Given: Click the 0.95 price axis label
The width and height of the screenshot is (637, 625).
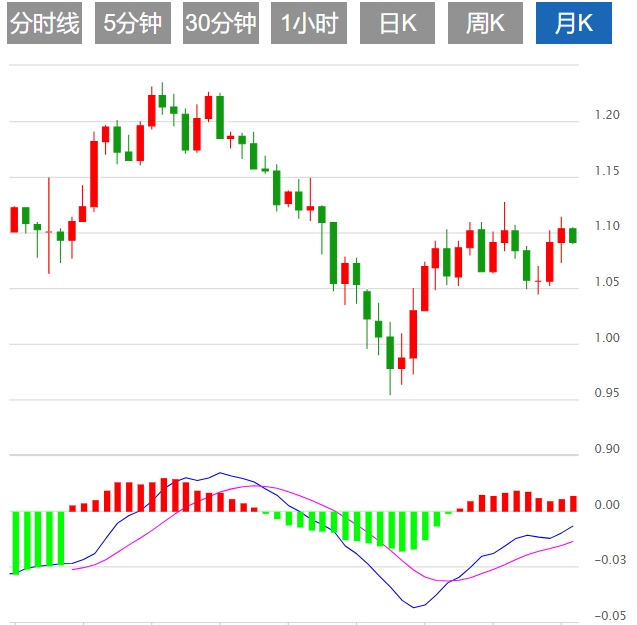Looking at the screenshot, I should click(607, 394).
